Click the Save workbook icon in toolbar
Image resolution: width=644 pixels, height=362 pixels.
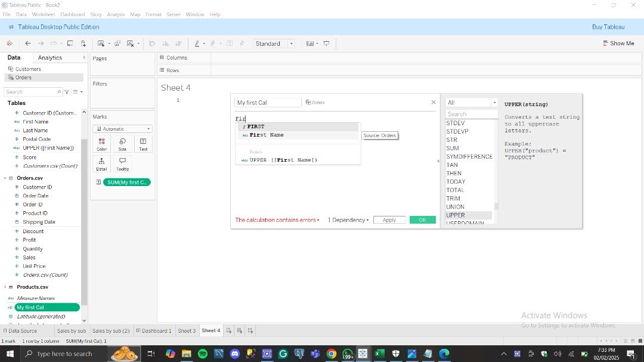[x=70, y=43]
